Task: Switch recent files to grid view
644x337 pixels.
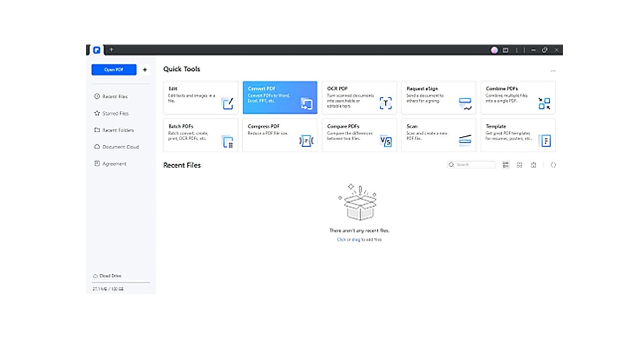Action: (x=519, y=165)
